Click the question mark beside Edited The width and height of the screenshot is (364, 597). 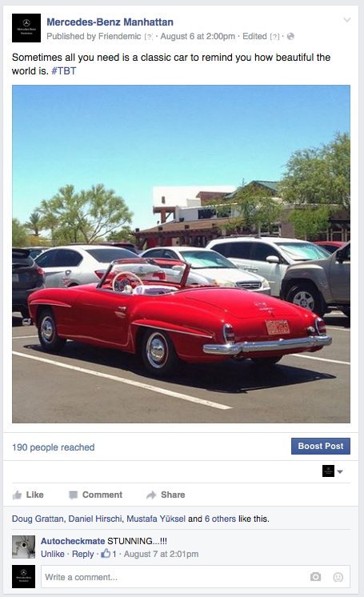click(274, 37)
